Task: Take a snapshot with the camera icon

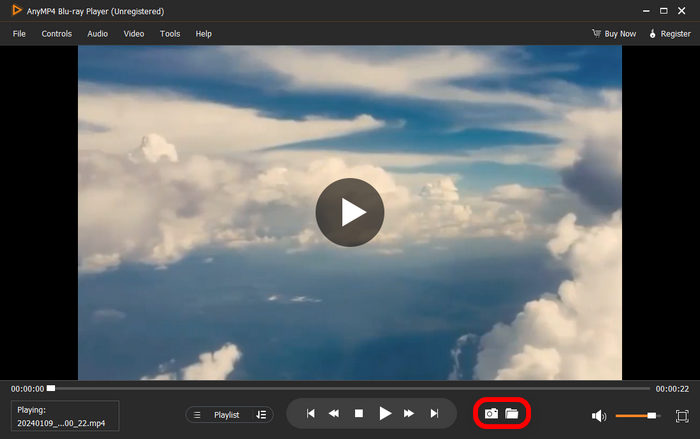Action: 491,413
